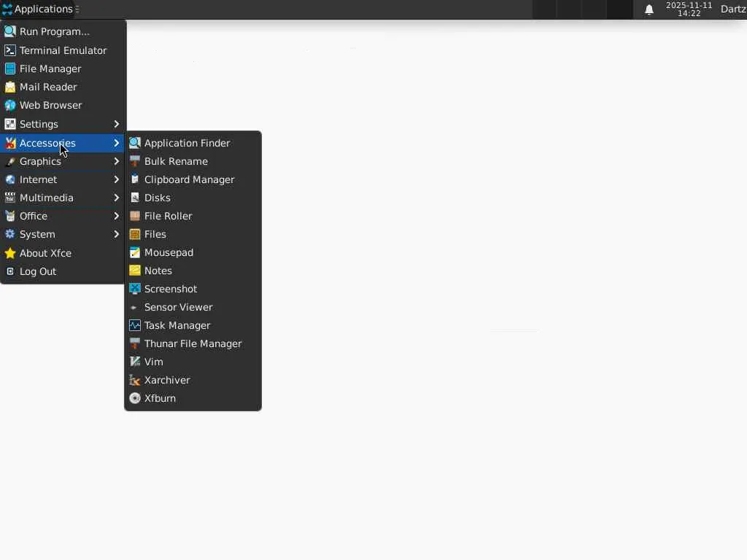Click the About Xfce star icon
This screenshot has height=560, width=747.
click(x=10, y=253)
